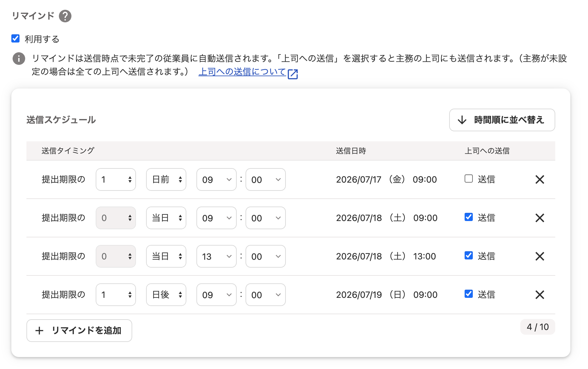Open the 日前 dropdown in the first row
Image resolution: width=588 pixels, height=369 pixels.
pos(166,179)
